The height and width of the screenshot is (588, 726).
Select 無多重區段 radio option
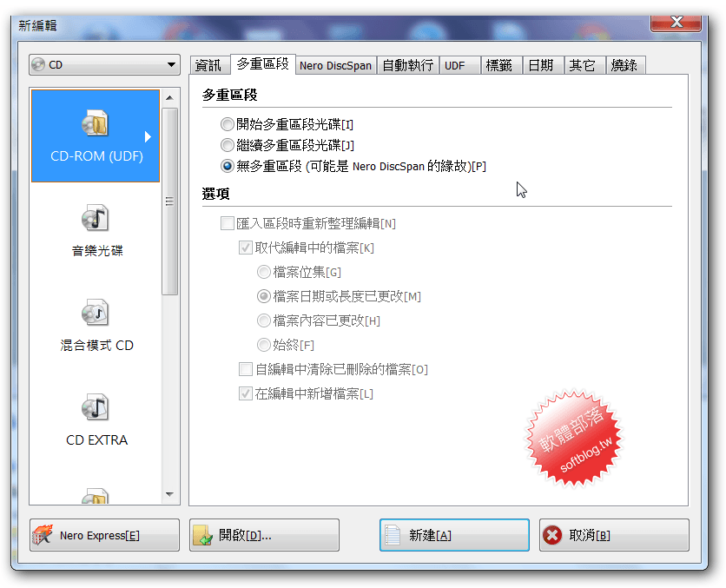coord(227,166)
